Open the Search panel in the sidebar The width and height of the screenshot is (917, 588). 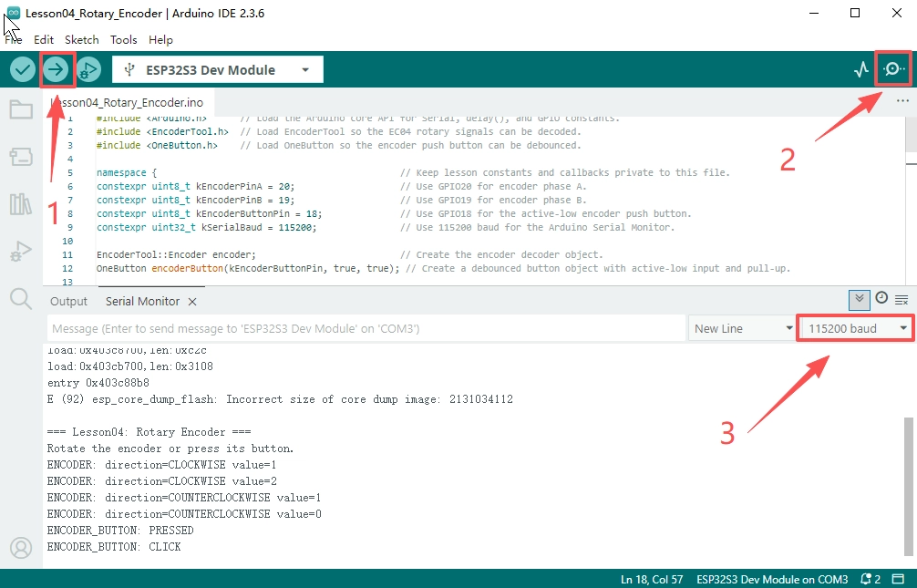(21, 298)
